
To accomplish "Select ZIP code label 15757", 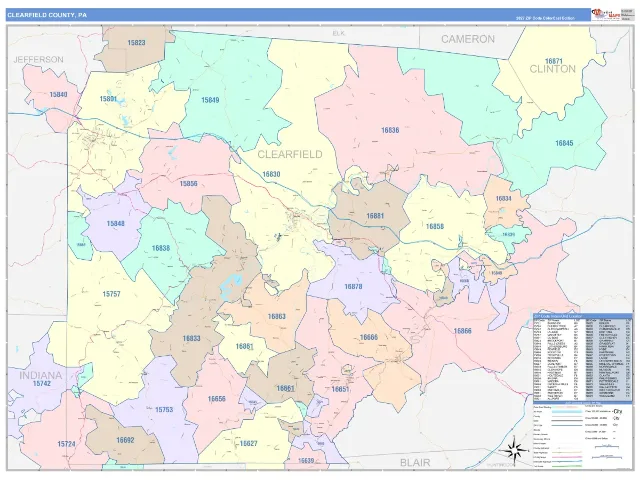I will 111,294.
